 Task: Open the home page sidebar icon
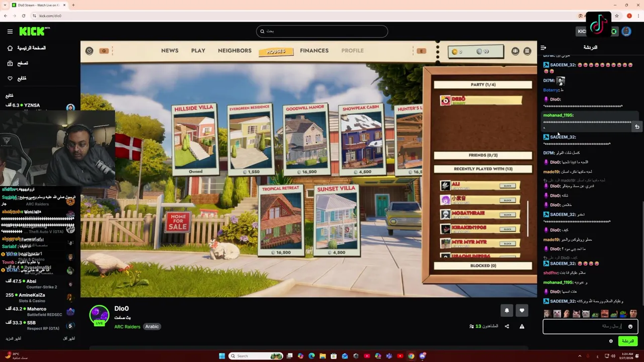(x=10, y=48)
